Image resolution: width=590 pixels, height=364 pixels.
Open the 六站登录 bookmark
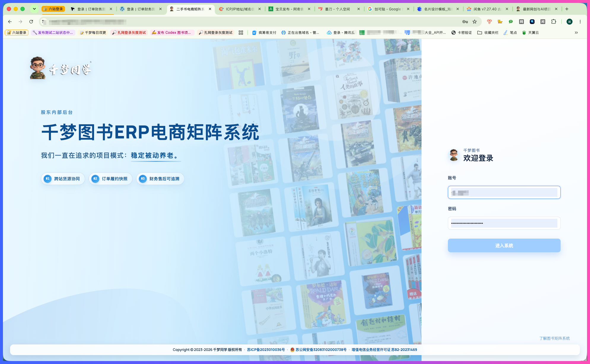pos(17,33)
